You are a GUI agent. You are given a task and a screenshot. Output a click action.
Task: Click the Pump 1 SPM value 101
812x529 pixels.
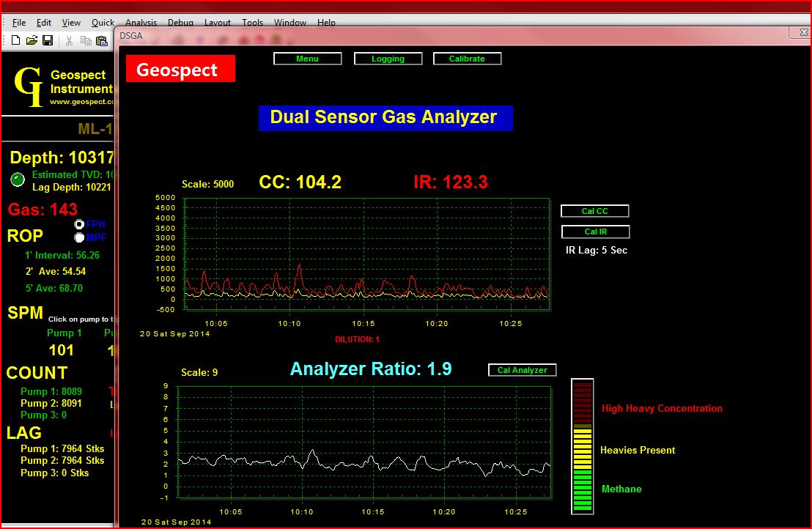(x=61, y=350)
